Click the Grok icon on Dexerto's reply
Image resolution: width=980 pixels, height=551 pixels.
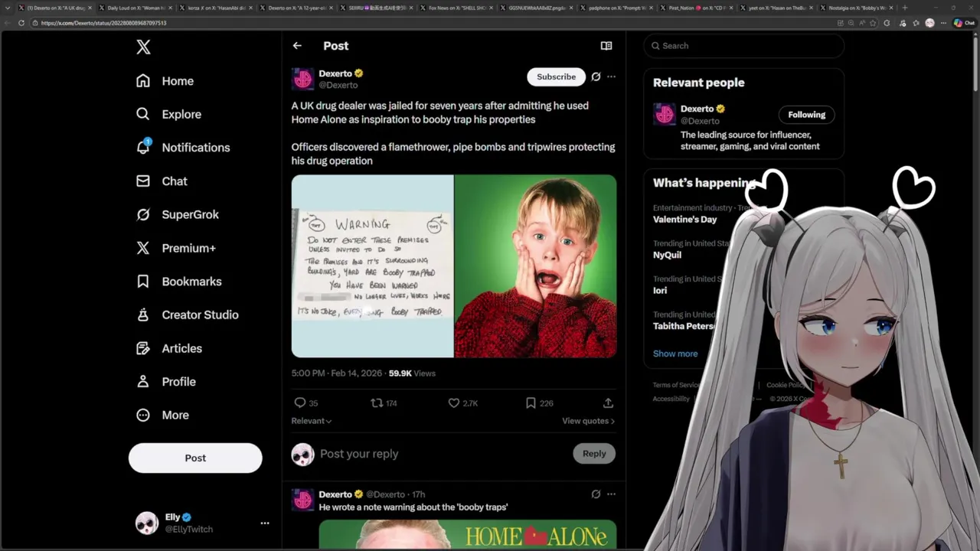[596, 494]
